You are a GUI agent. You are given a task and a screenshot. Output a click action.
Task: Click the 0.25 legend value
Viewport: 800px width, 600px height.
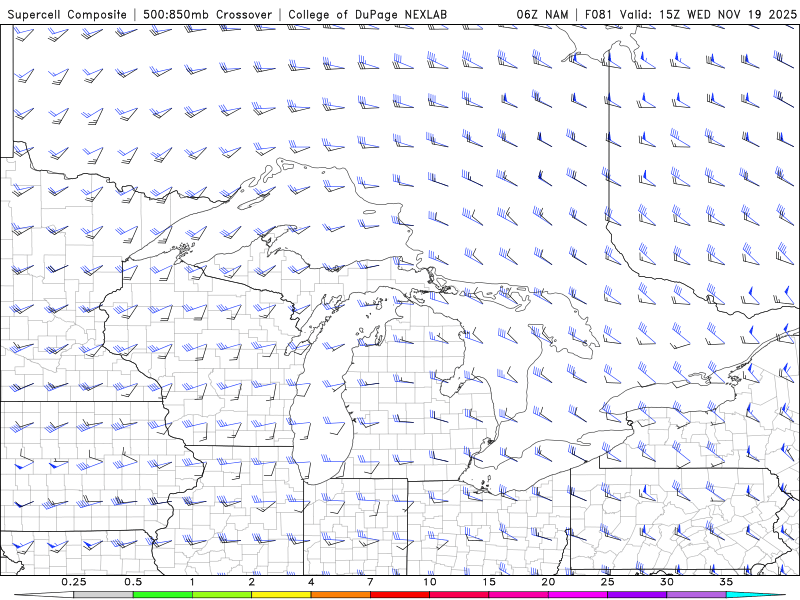tap(73, 582)
